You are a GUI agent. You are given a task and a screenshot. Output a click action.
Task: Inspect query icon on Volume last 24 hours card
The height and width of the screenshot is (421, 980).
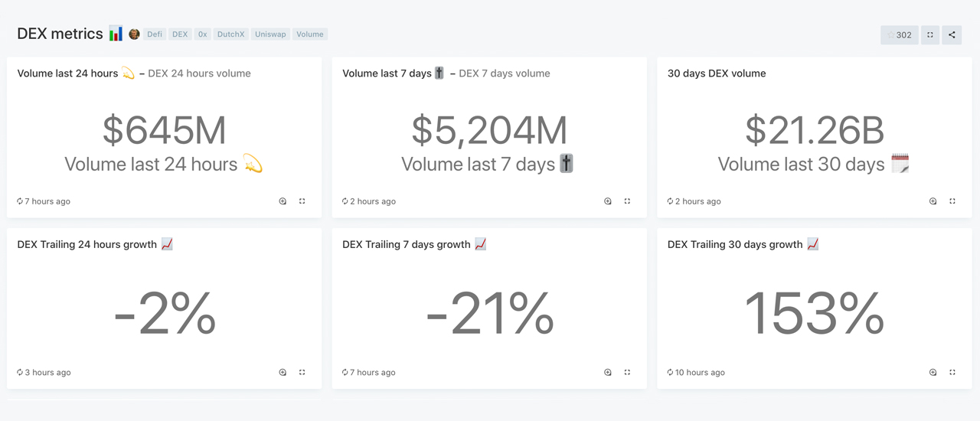(283, 201)
